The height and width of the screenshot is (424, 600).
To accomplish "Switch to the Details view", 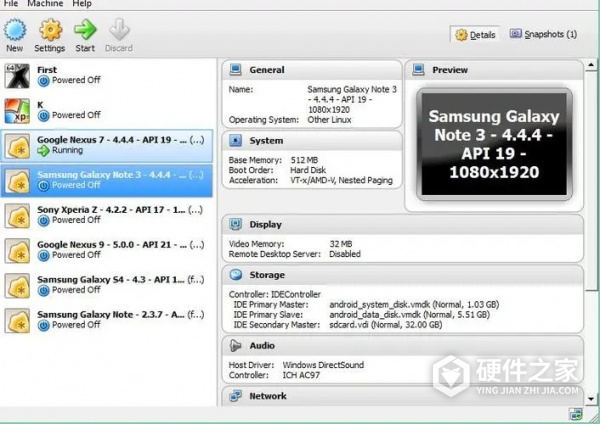I will [475, 35].
